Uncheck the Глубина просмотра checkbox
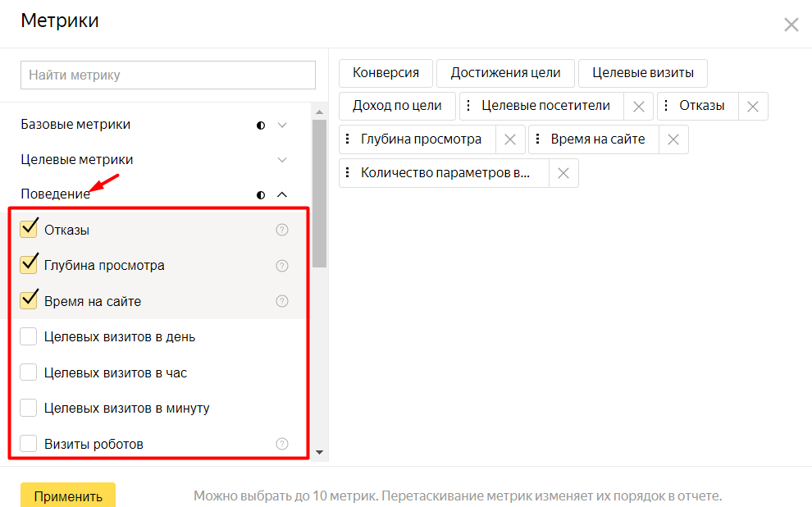Viewport: 812px width, 507px height. (x=29, y=265)
